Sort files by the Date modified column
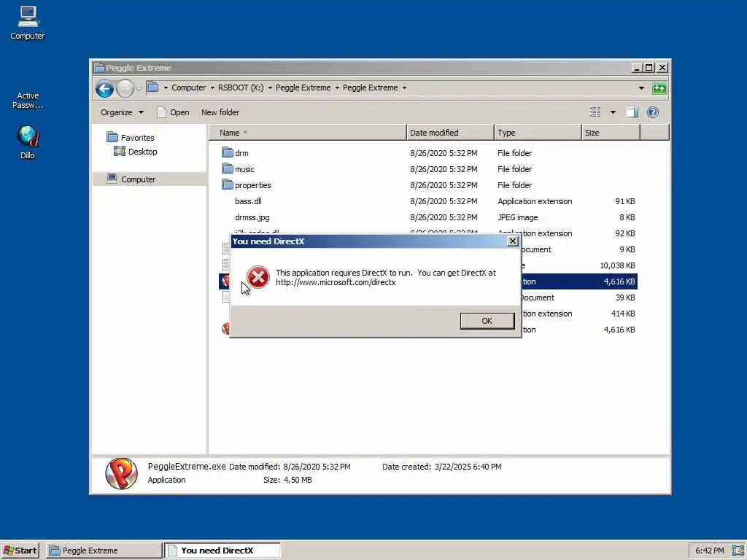This screenshot has width=747, height=560. tap(450, 133)
